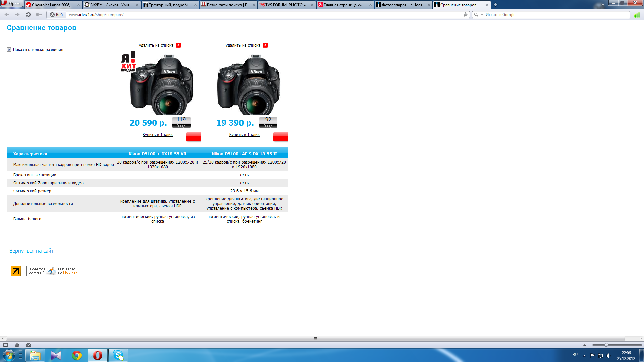The height and width of the screenshot is (362, 644).
Task: Click yellow arrow counter icon at page bottom
Action: coord(16,271)
